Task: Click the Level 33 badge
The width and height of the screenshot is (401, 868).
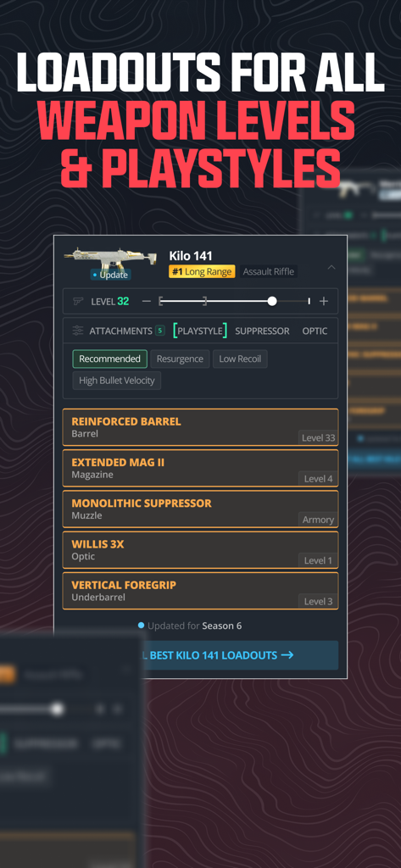Action: pyautogui.click(x=318, y=438)
